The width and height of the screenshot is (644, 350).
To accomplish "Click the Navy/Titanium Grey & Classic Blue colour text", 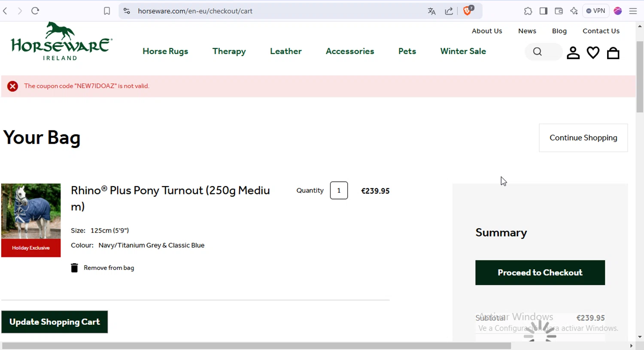I will click(x=152, y=245).
